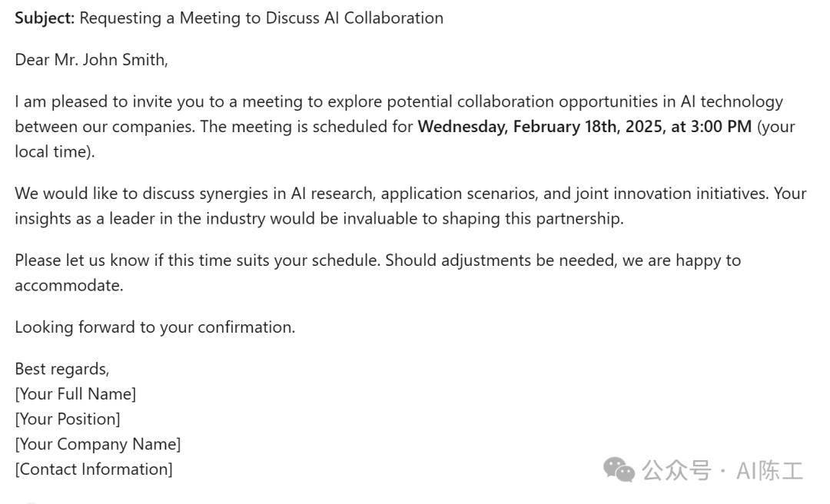Click the bold Subject: label
Screen dimensions: 830x504
click(45, 18)
